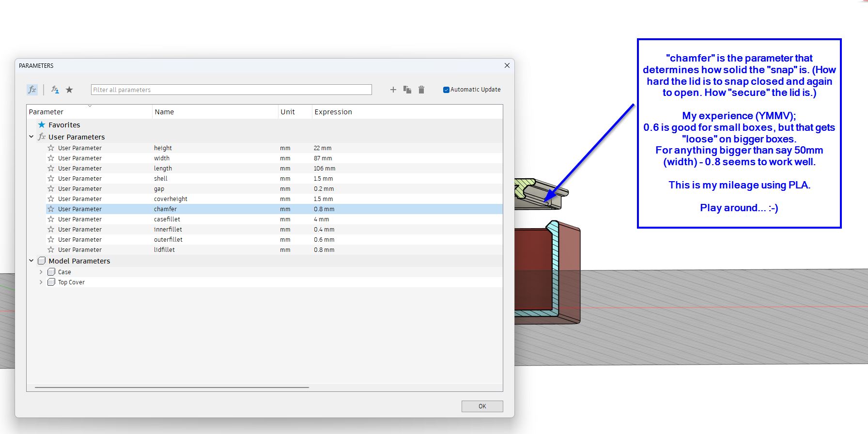Click the Unit column header
Image resolution: width=868 pixels, height=434 pixels.
pyautogui.click(x=295, y=111)
